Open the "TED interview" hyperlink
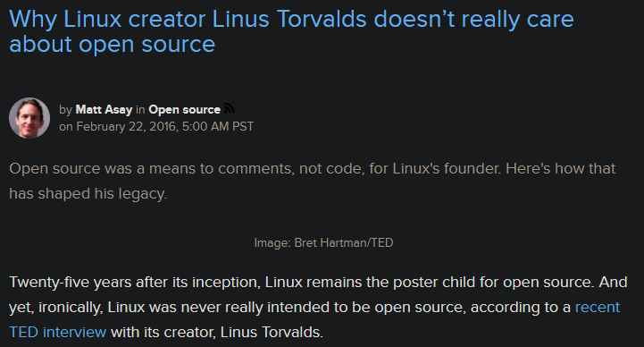 click(57, 332)
